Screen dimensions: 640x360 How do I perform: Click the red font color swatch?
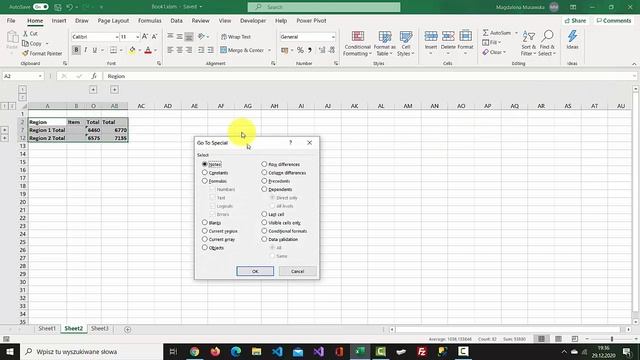[148, 50]
